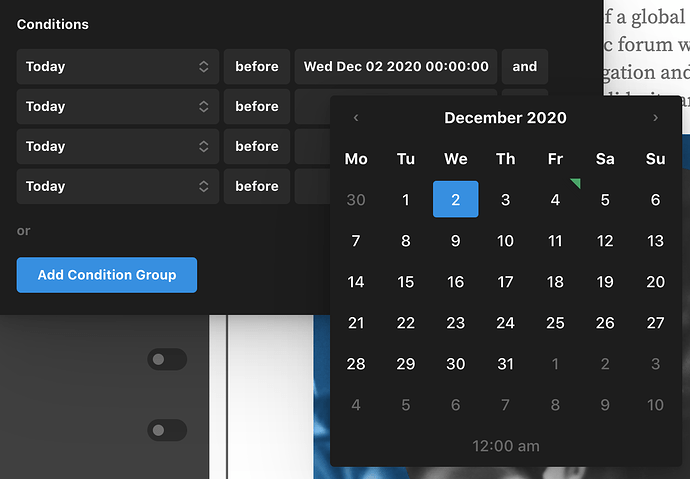Toggle the upper switch below Conditions panel

click(x=167, y=359)
